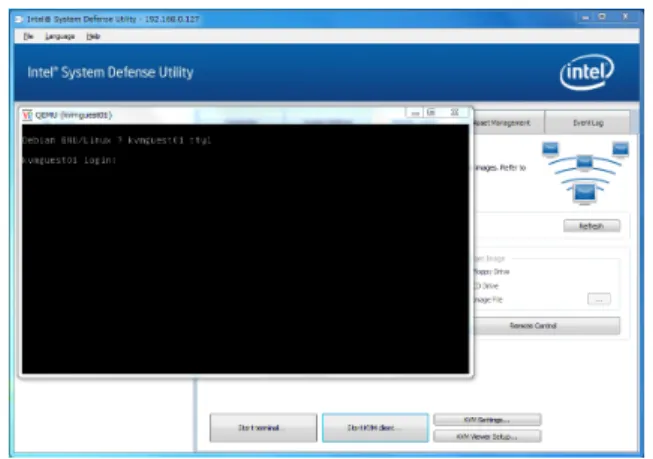The image size is (653, 459).
Task: Switch to the Asset Management tab
Action: pyautogui.click(x=508, y=122)
